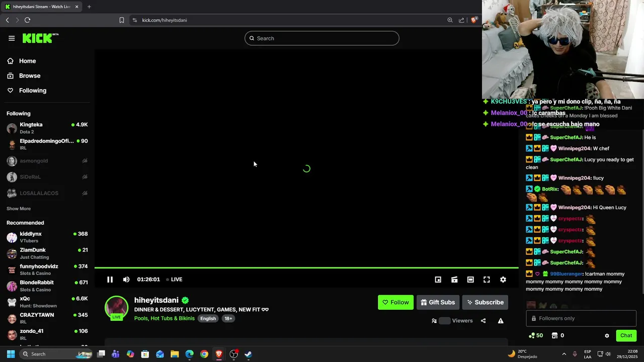Open LOSALALACOS offline channel
This screenshot has height=362, width=644.
pyautogui.click(x=46, y=193)
